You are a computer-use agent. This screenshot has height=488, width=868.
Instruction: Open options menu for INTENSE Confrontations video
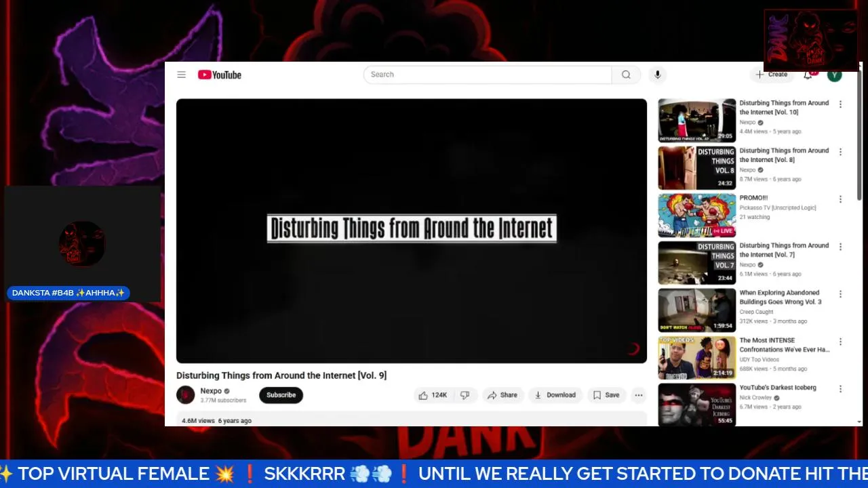coord(840,342)
